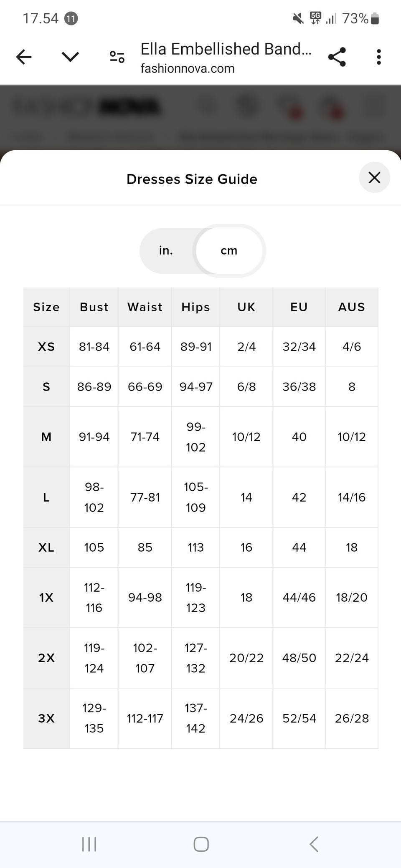This screenshot has width=401, height=868.
Task: Tap the notification count badge
Action: 71,18
